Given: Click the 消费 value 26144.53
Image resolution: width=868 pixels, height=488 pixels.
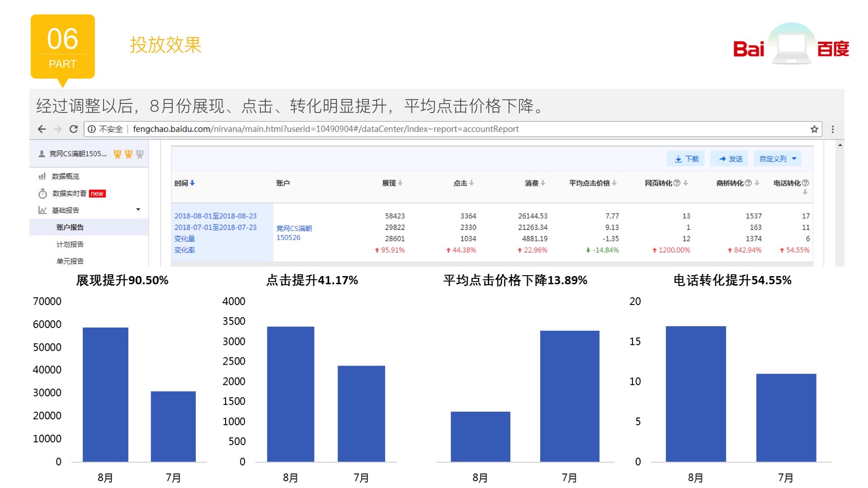Looking at the screenshot, I should point(533,216).
